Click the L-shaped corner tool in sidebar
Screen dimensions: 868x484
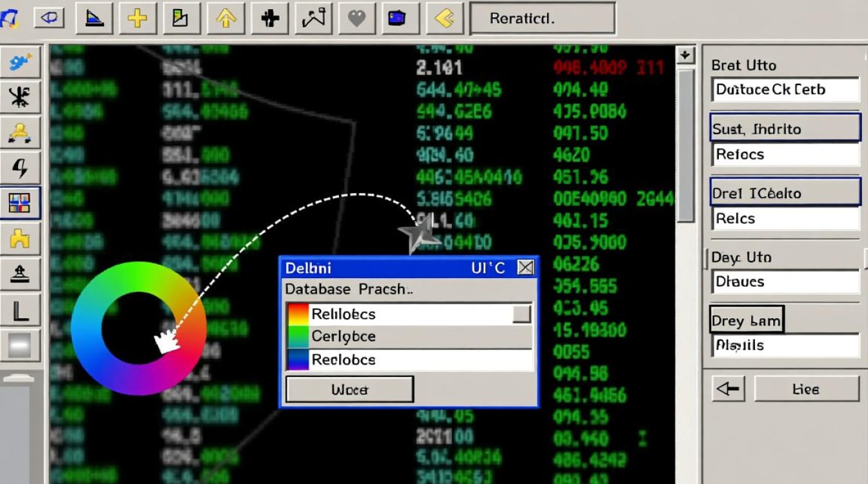point(21,312)
